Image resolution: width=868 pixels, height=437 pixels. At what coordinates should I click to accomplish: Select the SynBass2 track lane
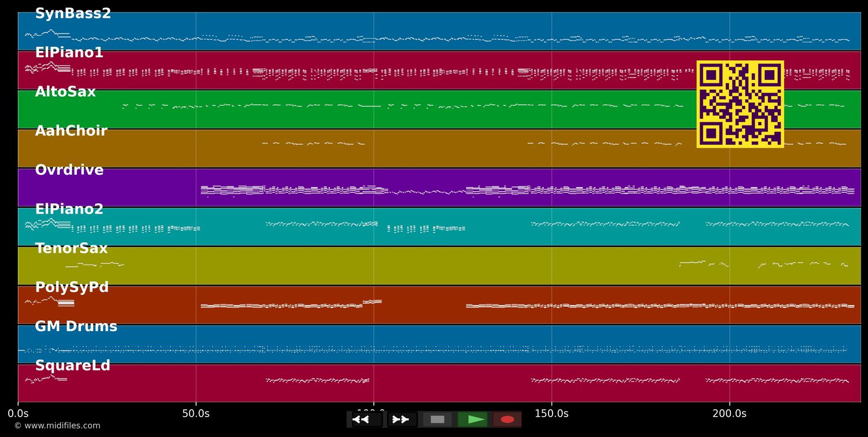pyautogui.click(x=439, y=31)
